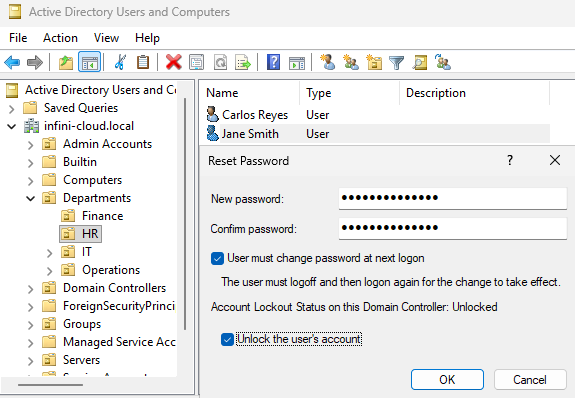575x398 pixels.
Task: Expand the Saved Queries node
Action: (12, 109)
